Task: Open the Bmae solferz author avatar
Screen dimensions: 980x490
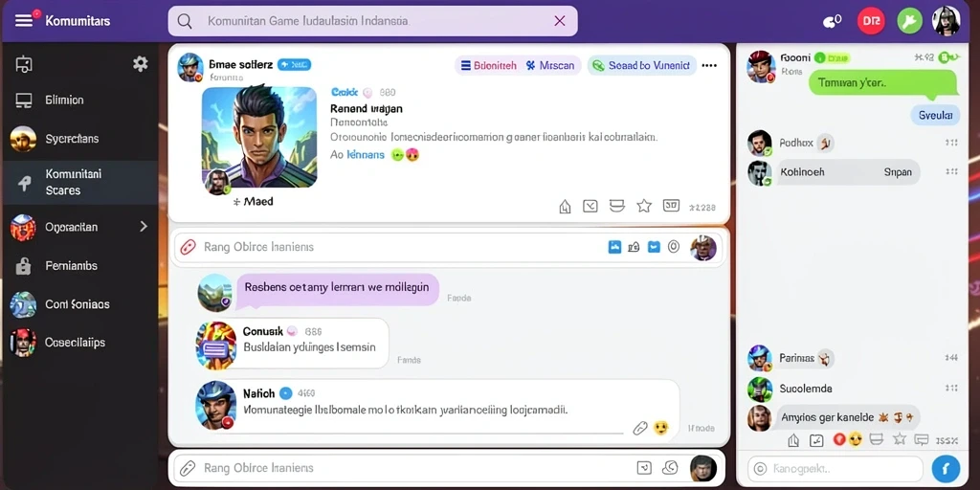Action: (190, 67)
